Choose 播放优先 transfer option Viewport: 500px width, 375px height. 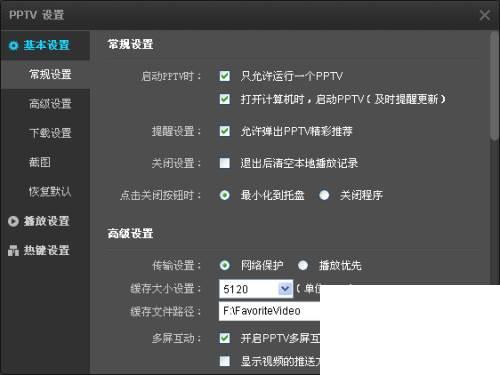(303, 266)
